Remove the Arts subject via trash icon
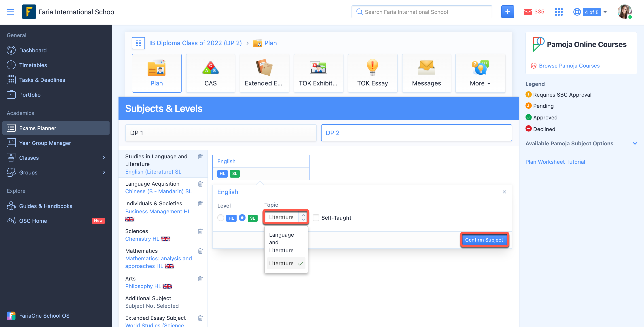The height and width of the screenshot is (327, 644). coord(200,279)
